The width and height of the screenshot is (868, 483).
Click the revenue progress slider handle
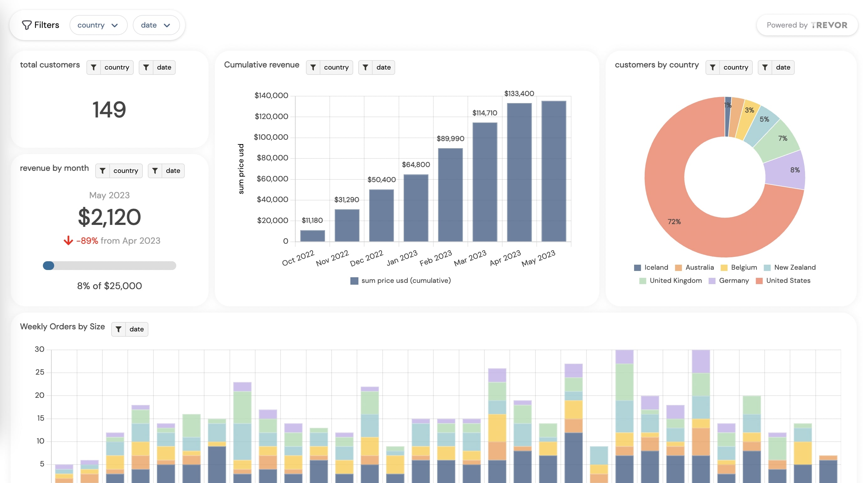pos(49,266)
